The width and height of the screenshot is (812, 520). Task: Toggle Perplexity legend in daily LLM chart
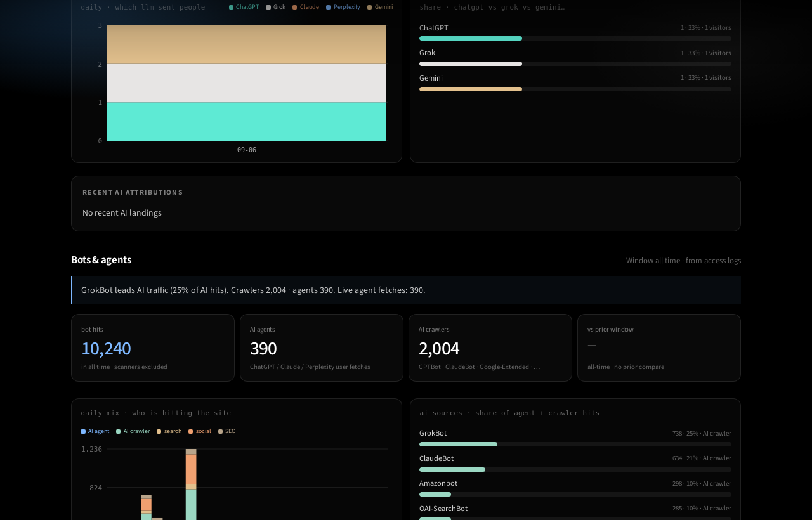(x=343, y=7)
